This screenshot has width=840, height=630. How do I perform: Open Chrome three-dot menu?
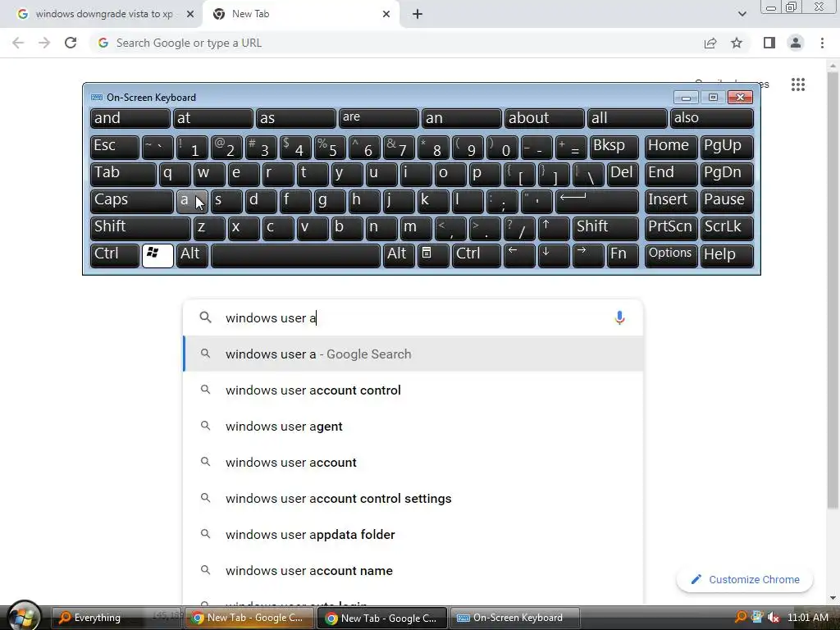click(822, 43)
